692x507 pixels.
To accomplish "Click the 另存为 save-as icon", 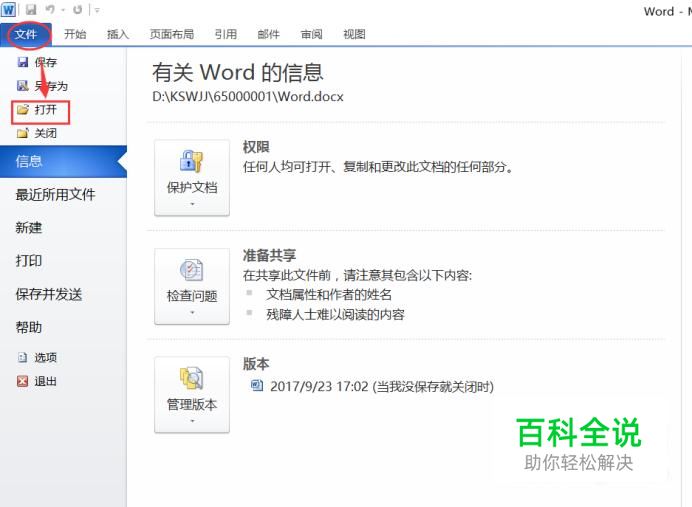I will pos(23,86).
